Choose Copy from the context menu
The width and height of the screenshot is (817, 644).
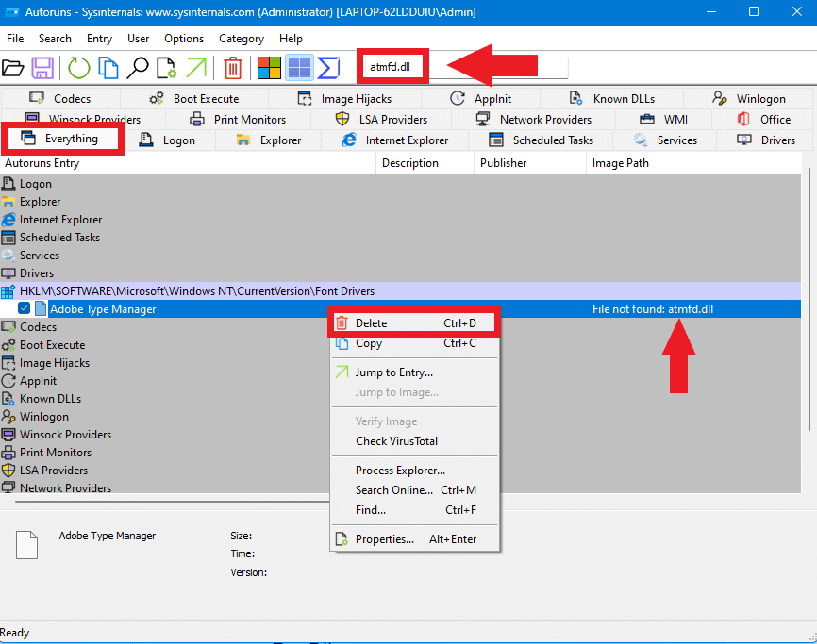coord(415,343)
